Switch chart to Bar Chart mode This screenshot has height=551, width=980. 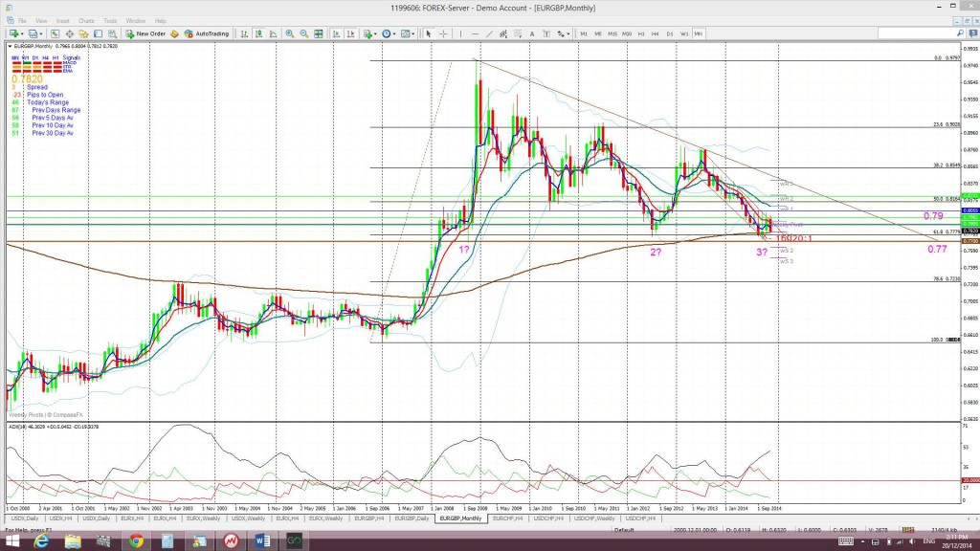[244, 33]
